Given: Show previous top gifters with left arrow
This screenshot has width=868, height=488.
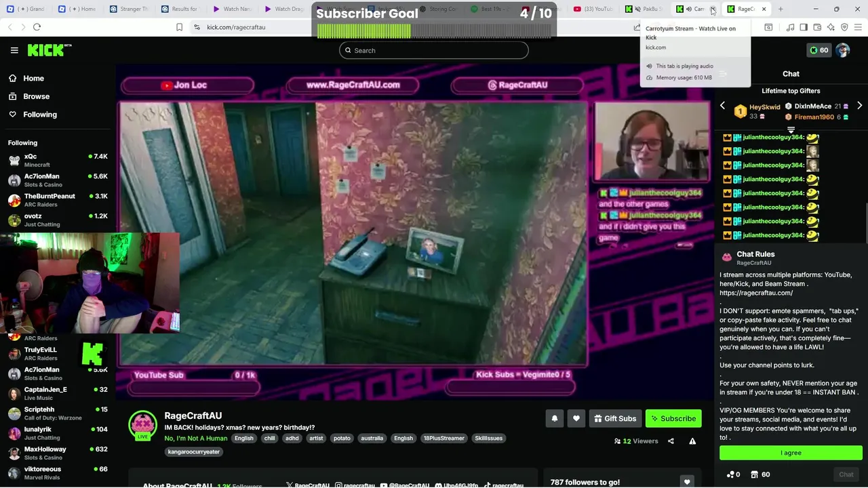Looking at the screenshot, I should pyautogui.click(x=722, y=106).
